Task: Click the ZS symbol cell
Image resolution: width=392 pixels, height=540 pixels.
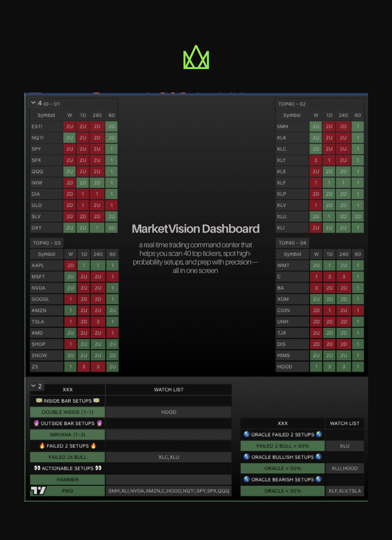Action: tap(47, 367)
